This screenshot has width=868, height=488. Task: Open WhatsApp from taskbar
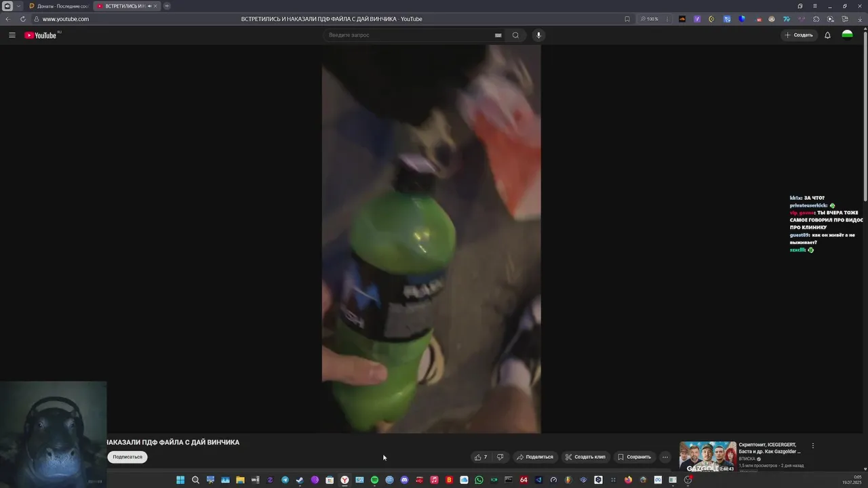click(479, 480)
